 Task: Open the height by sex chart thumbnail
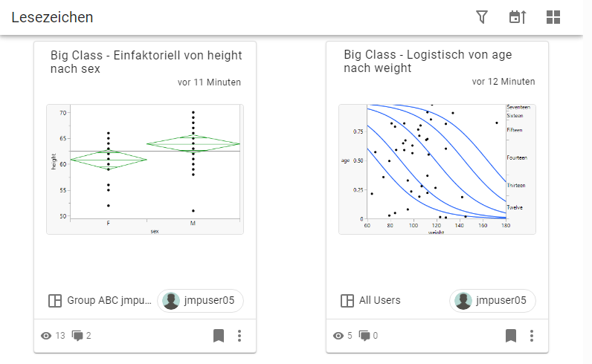click(145, 169)
